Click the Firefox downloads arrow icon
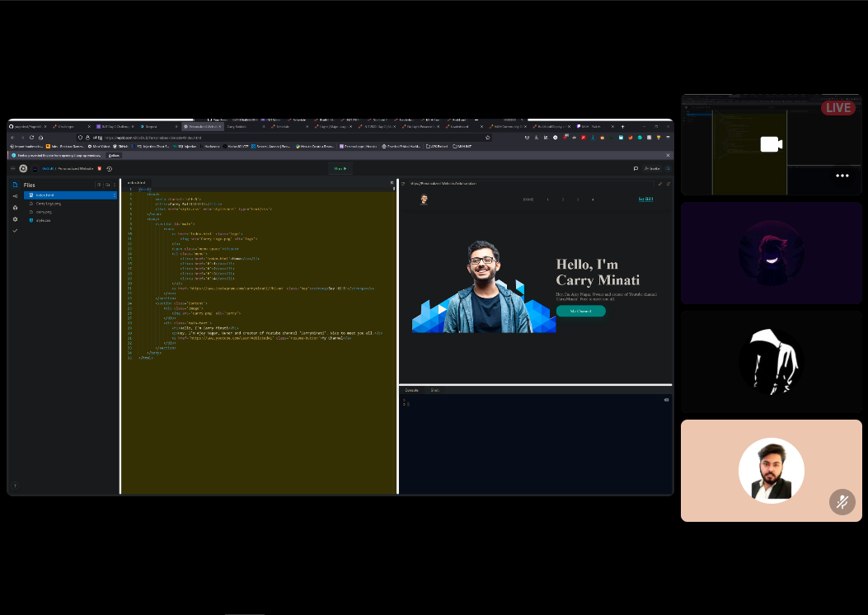The height and width of the screenshot is (615, 868). pos(537,138)
